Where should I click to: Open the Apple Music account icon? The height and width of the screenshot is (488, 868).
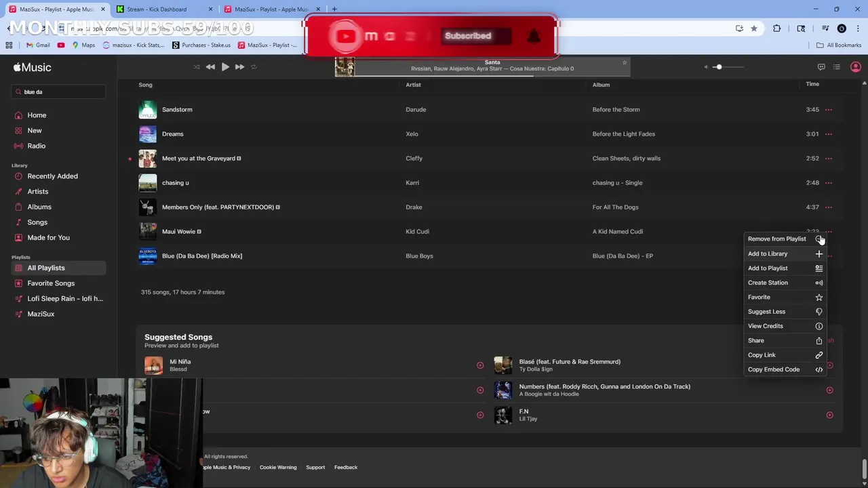[856, 67]
